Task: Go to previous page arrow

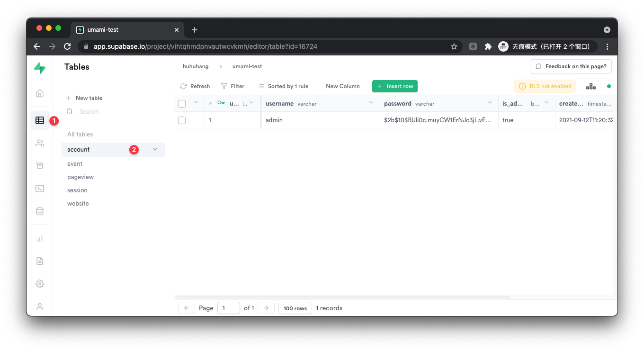Action: (187, 308)
